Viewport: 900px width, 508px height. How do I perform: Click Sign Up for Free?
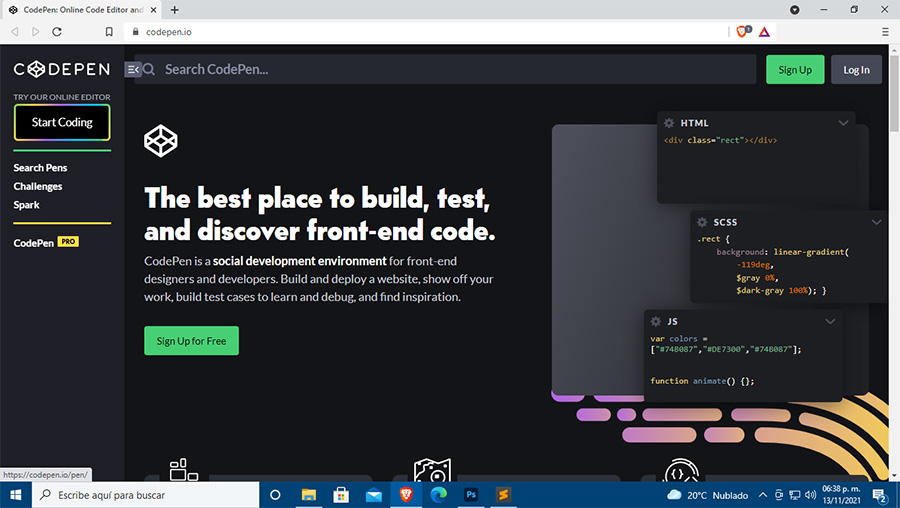[x=191, y=341]
